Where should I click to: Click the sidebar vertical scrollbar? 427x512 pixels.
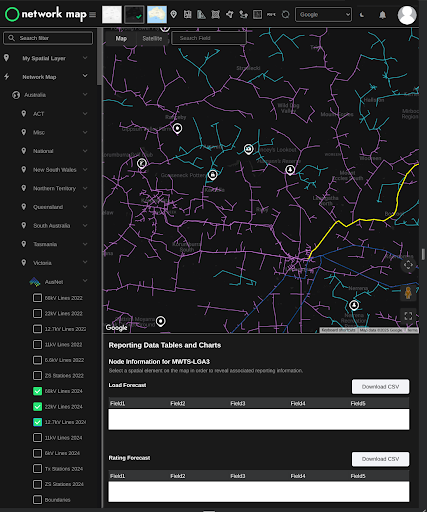coord(99,57)
